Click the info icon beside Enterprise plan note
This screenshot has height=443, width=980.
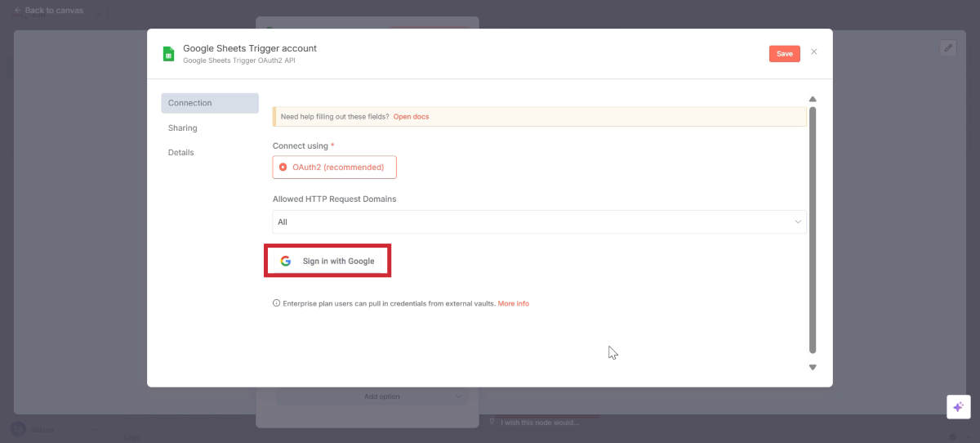(x=276, y=303)
